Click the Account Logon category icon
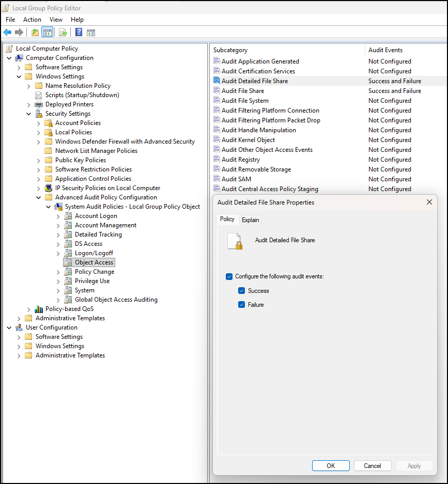The width and height of the screenshot is (448, 484). [68, 216]
